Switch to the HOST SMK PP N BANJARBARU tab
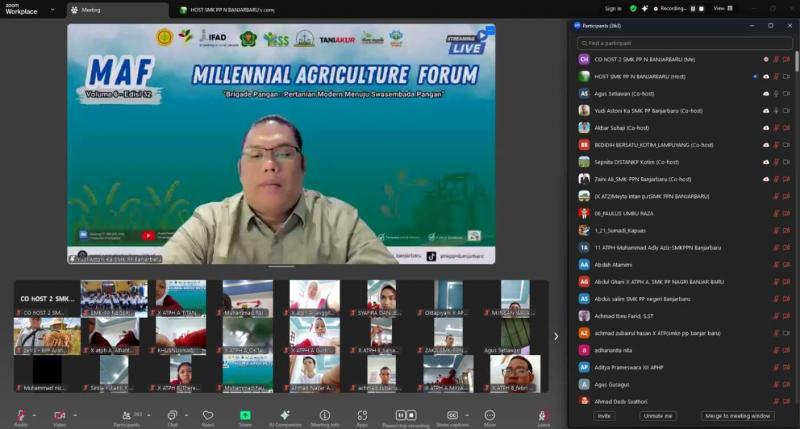 tap(228, 10)
